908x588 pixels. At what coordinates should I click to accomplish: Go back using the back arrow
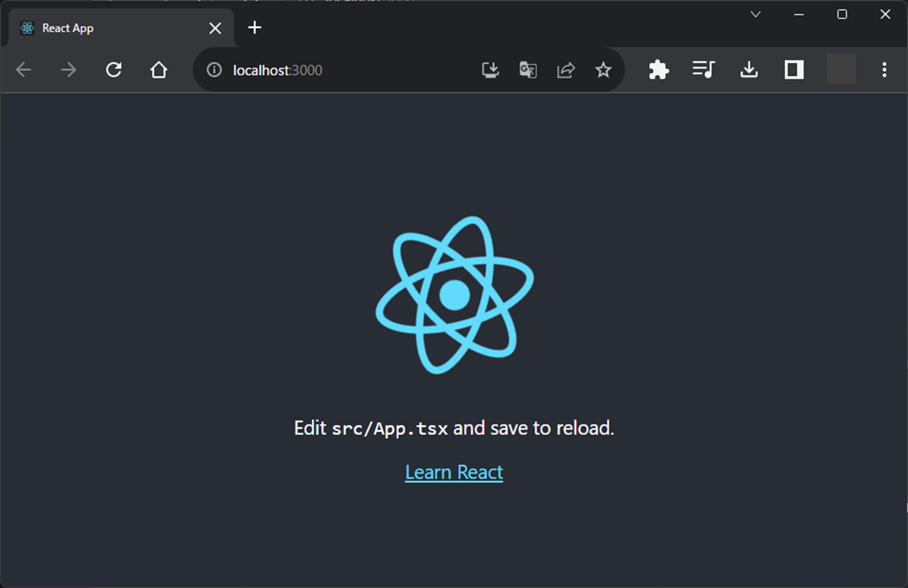(x=23, y=70)
